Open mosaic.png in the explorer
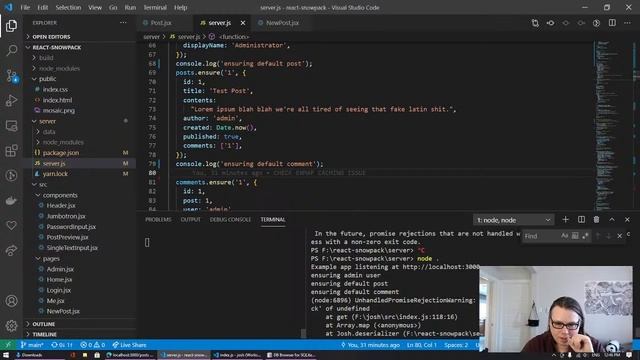The width and height of the screenshot is (640, 360). pos(80,111)
